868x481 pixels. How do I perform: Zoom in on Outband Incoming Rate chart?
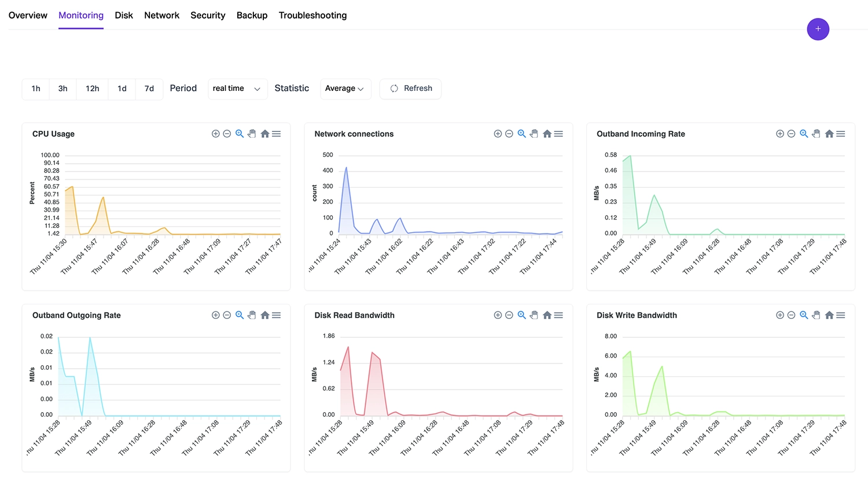pos(780,134)
